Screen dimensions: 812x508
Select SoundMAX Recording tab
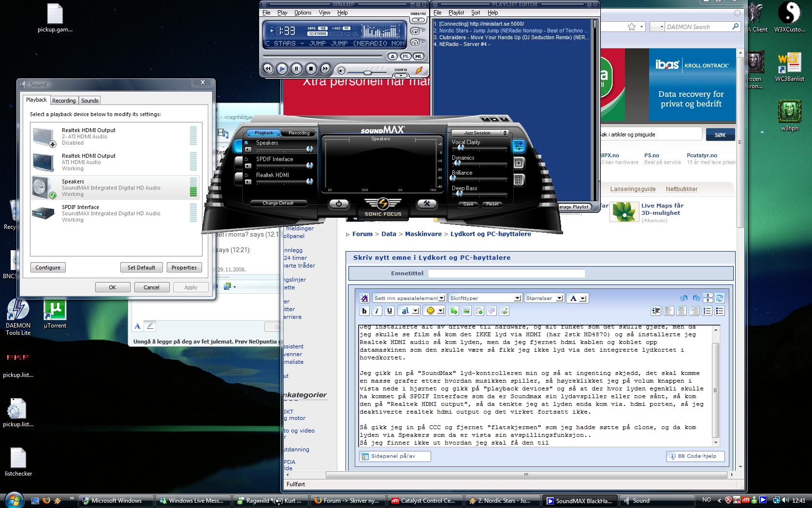tap(299, 133)
